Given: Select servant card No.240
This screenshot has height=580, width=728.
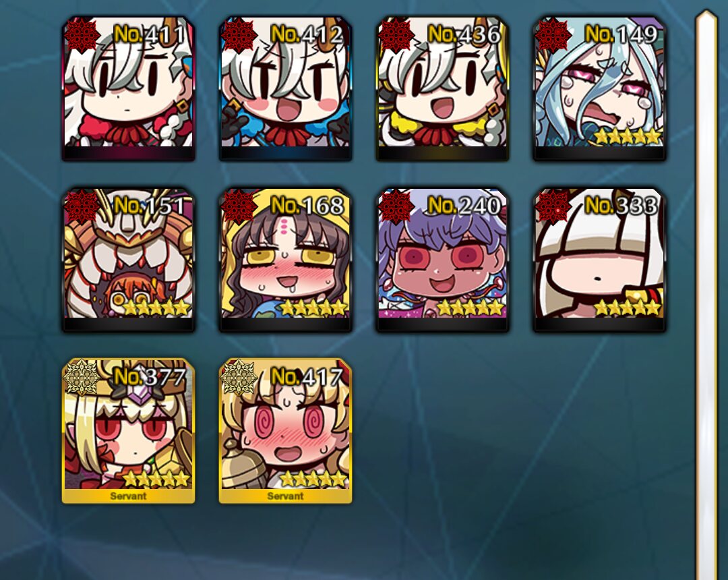Looking at the screenshot, I should click(x=442, y=260).
